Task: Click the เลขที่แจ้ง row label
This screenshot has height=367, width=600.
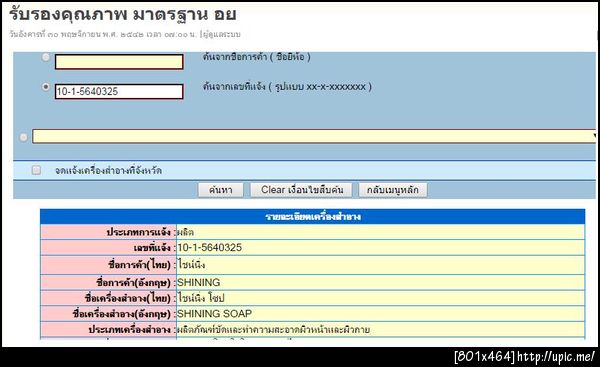Action: [152, 248]
